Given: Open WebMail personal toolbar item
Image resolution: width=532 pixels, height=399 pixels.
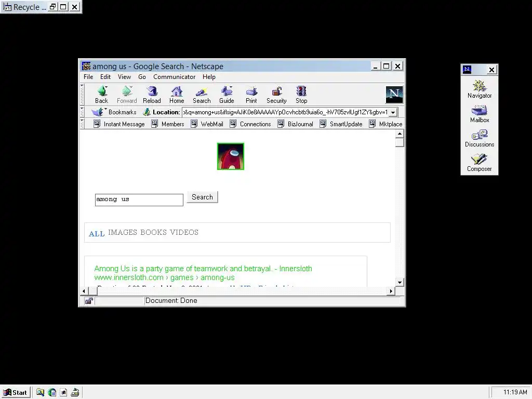Looking at the screenshot, I should 207,124.
